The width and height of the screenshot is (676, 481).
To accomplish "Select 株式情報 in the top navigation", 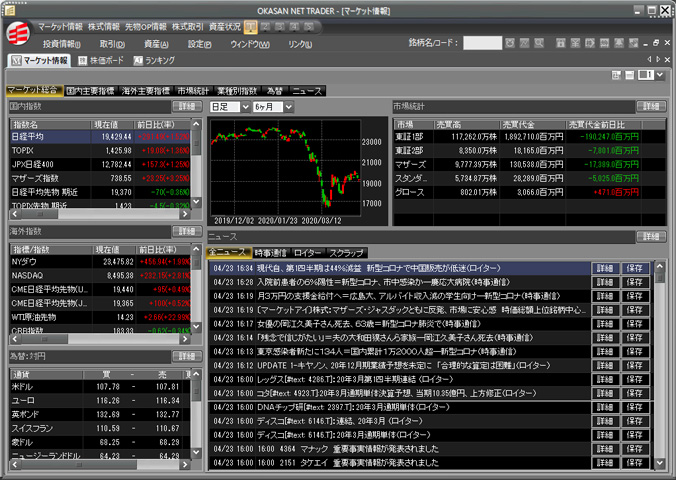I will point(103,27).
